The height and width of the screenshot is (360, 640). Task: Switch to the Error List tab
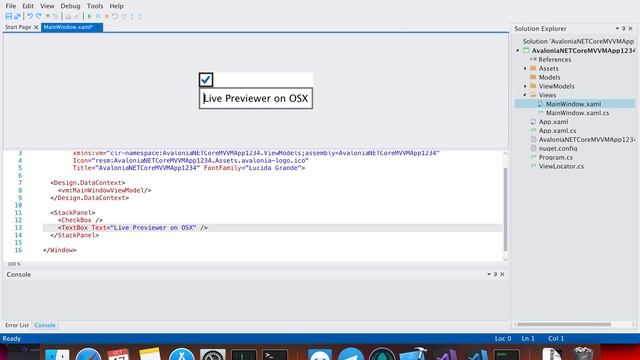pyautogui.click(x=17, y=325)
